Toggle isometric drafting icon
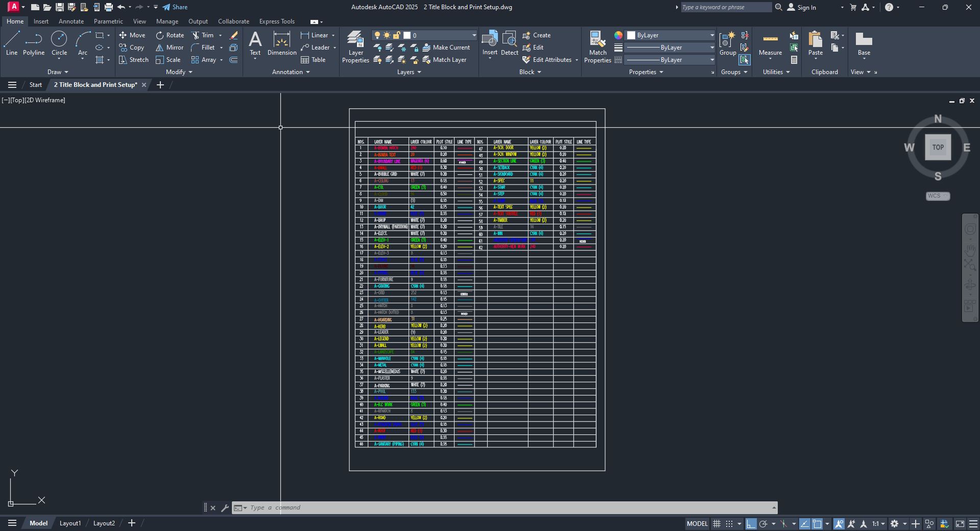The height and width of the screenshot is (531, 980). pyautogui.click(x=783, y=524)
